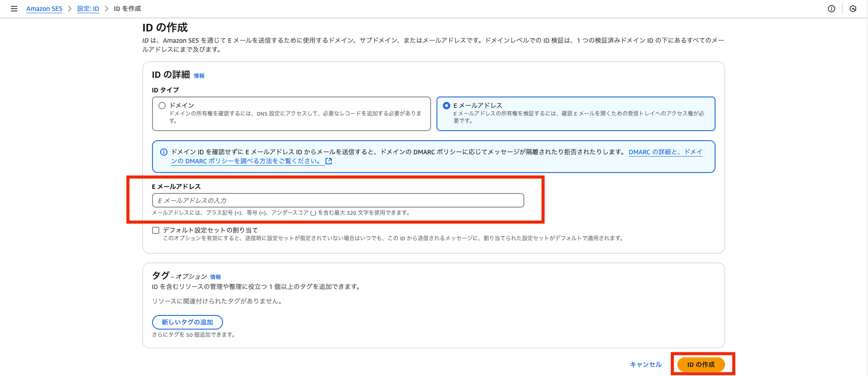The image size is (868, 376).
Task: Click the chevron before ID を作成 breadcrumb
Action: pos(107,9)
